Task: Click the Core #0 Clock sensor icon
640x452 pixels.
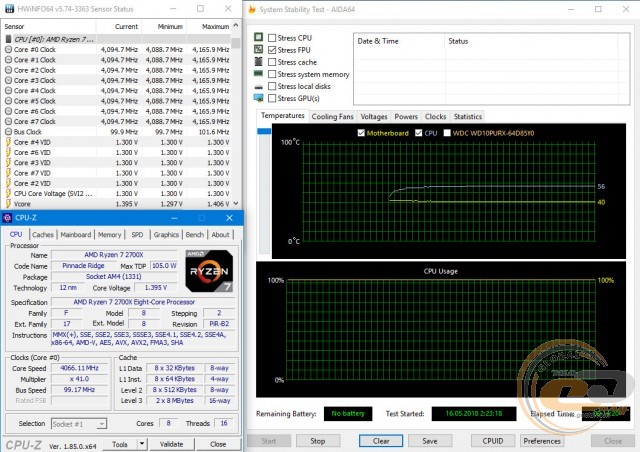Action: tap(8, 49)
